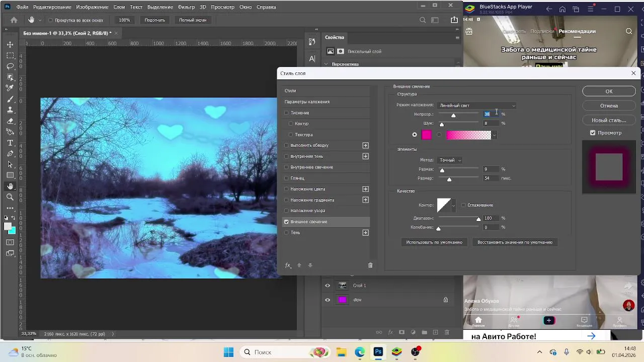
Task: Open the share icon in options bar
Action: coord(454,20)
